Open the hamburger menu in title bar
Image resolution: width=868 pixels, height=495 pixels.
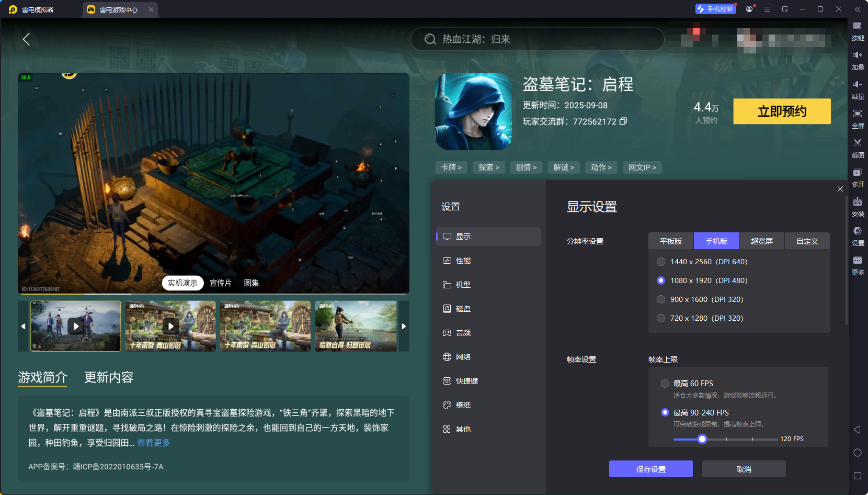[767, 9]
